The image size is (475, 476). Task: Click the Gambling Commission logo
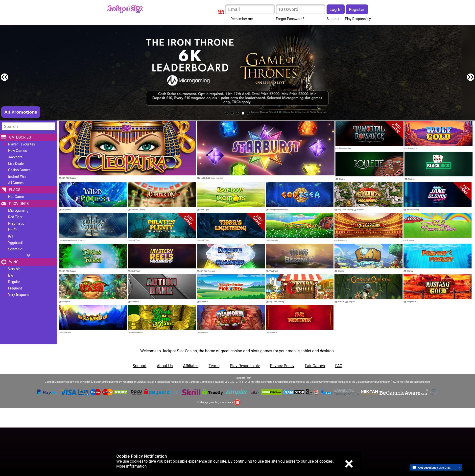346,392
